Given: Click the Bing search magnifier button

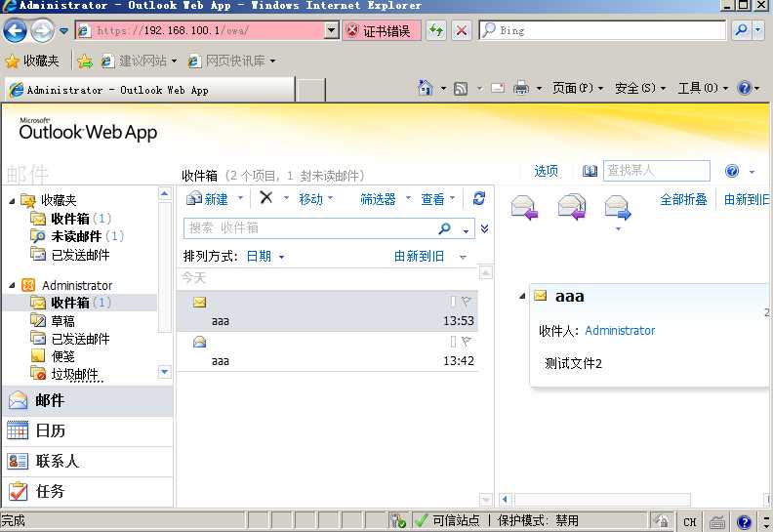Looking at the screenshot, I should pyautogui.click(x=741, y=30).
